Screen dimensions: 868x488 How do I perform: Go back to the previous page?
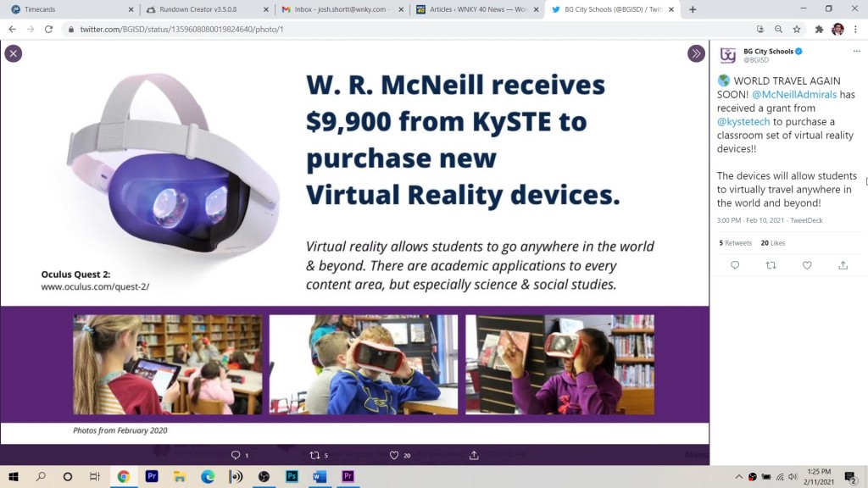12,30
